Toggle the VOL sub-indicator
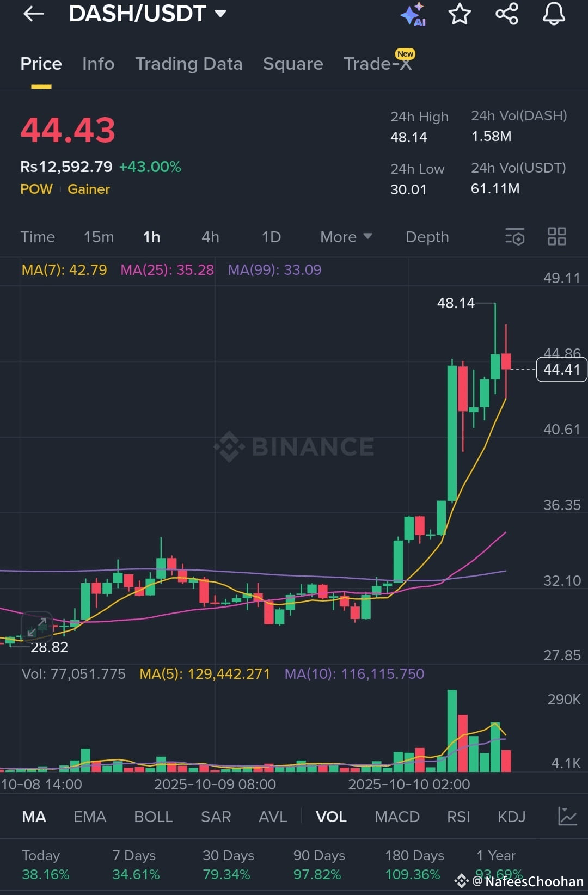Image resolution: width=588 pixels, height=895 pixels. tap(331, 817)
